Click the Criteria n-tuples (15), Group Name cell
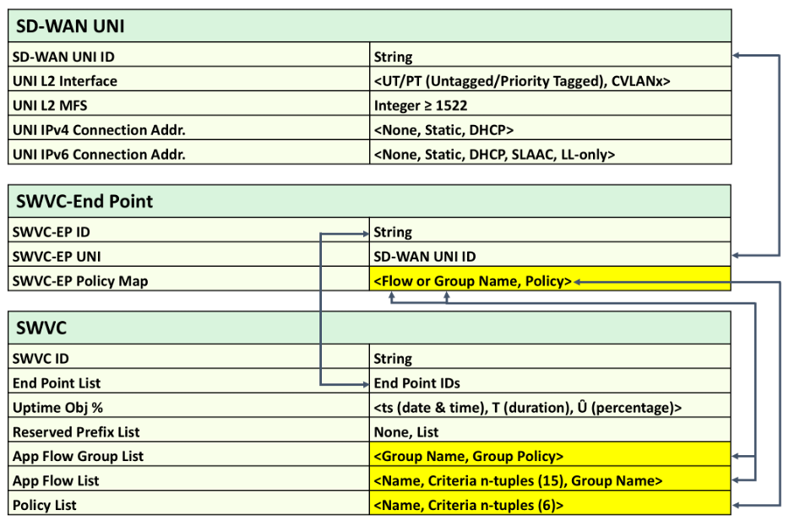The image size is (789, 532). (549, 479)
